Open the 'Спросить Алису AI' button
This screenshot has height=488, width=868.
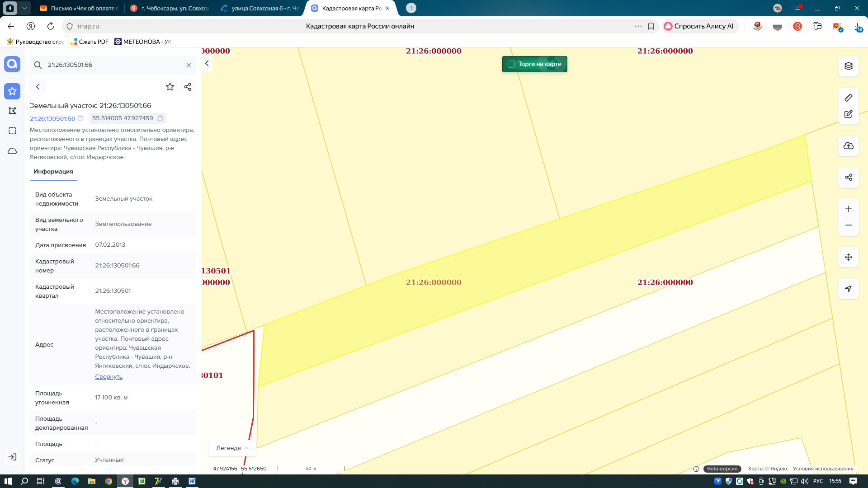699,26
